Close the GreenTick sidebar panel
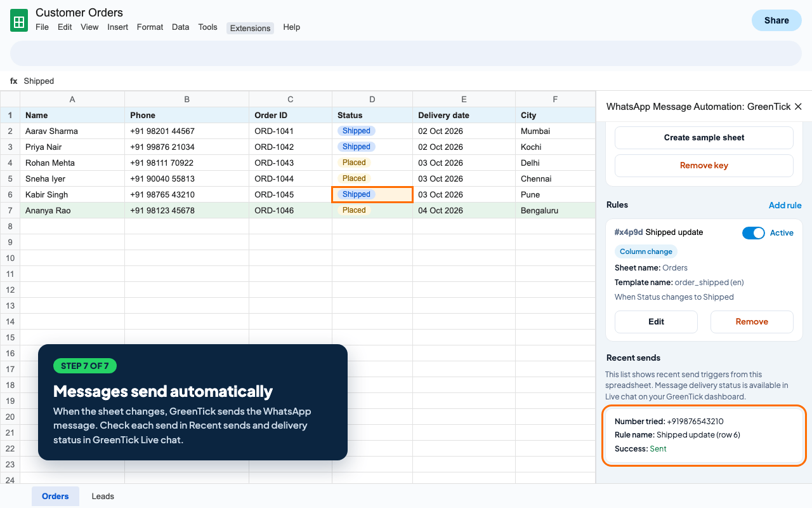812x508 pixels. [x=798, y=107]
